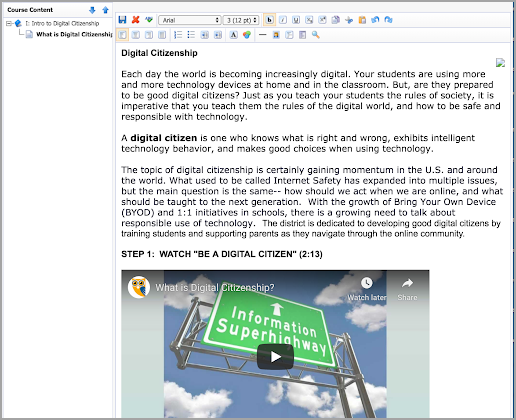Click the magnifying glass find icon

coord(316,35)
